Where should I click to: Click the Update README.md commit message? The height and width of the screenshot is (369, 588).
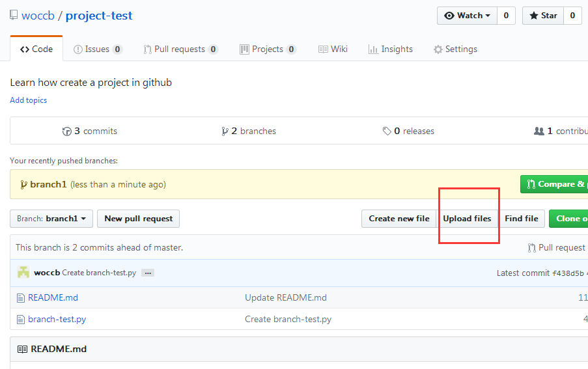286,298
